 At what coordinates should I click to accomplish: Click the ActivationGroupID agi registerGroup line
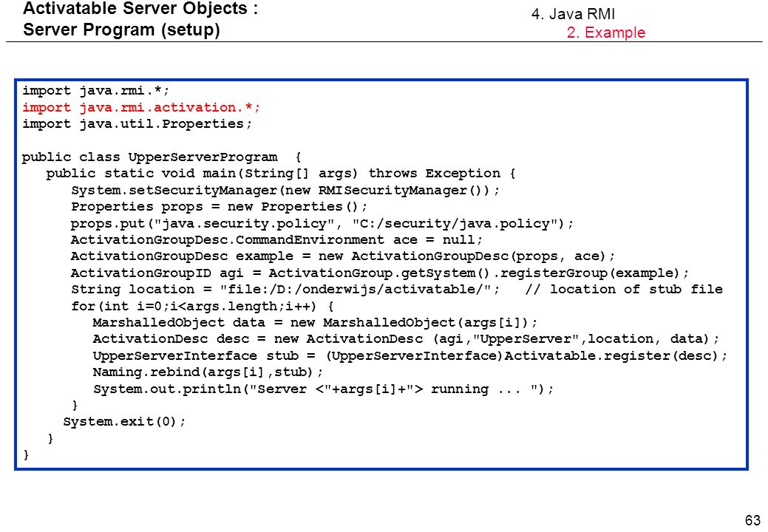[380, 273]
